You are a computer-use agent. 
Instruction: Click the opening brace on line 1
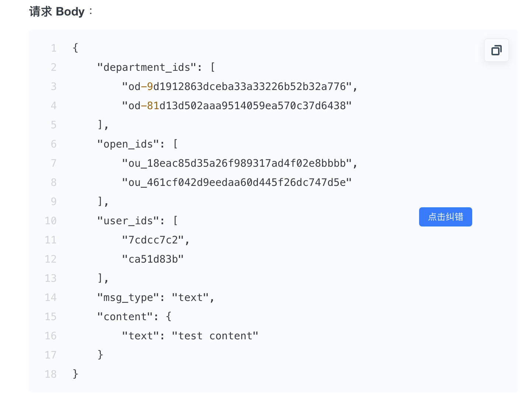click(x=76, y=48)
